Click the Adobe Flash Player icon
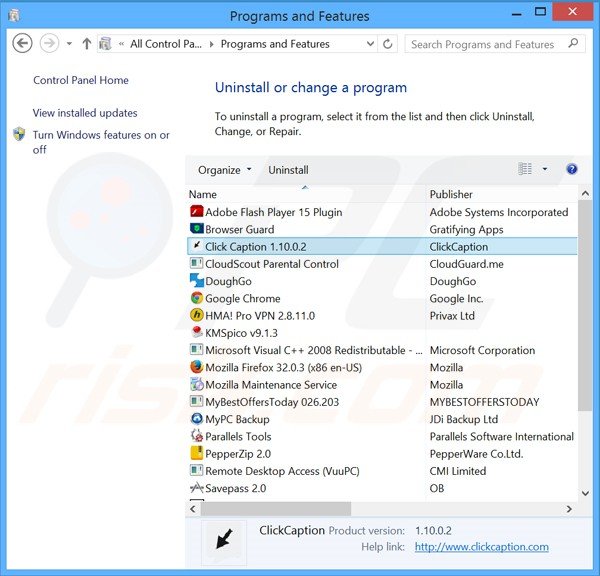This screenshot has width=600, height=576. pyautogui.click(x=196, y=212)
